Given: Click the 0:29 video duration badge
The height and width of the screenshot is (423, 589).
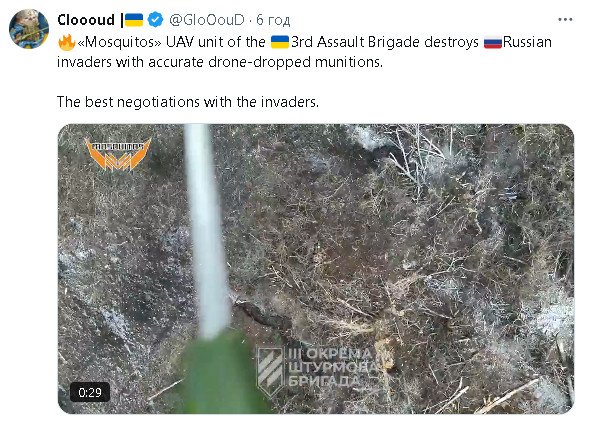Looking at the screenshot, I should point(90,393).
